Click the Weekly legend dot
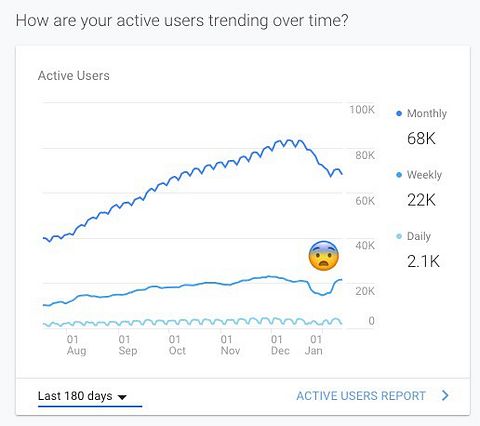 399,175
